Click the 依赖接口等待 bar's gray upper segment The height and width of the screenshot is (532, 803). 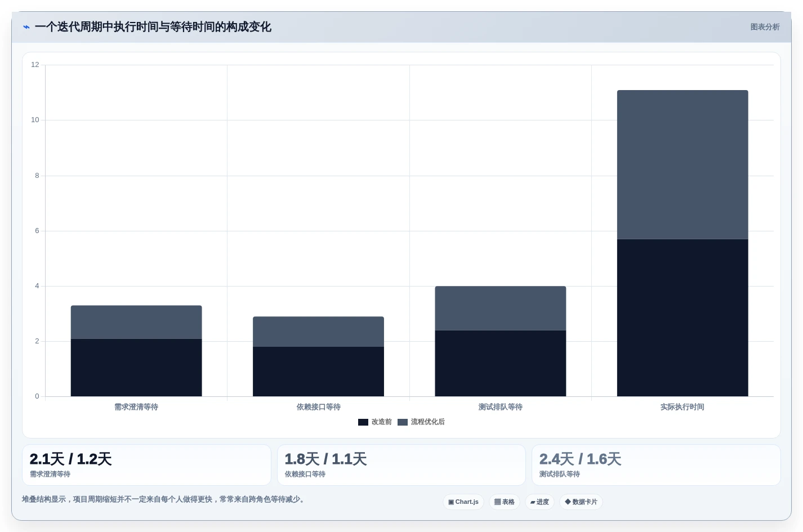tap(318, 332)
